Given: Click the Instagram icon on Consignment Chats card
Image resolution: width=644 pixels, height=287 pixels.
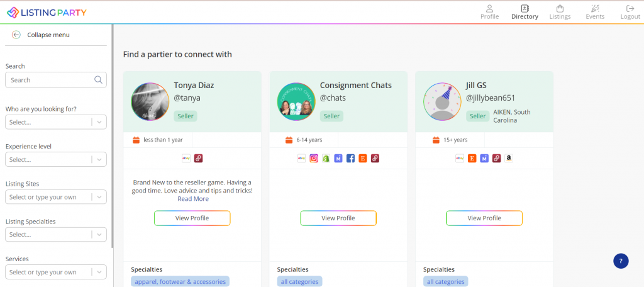Looking at the screenshot, I should pyautogui.click(x=314, y=159).
